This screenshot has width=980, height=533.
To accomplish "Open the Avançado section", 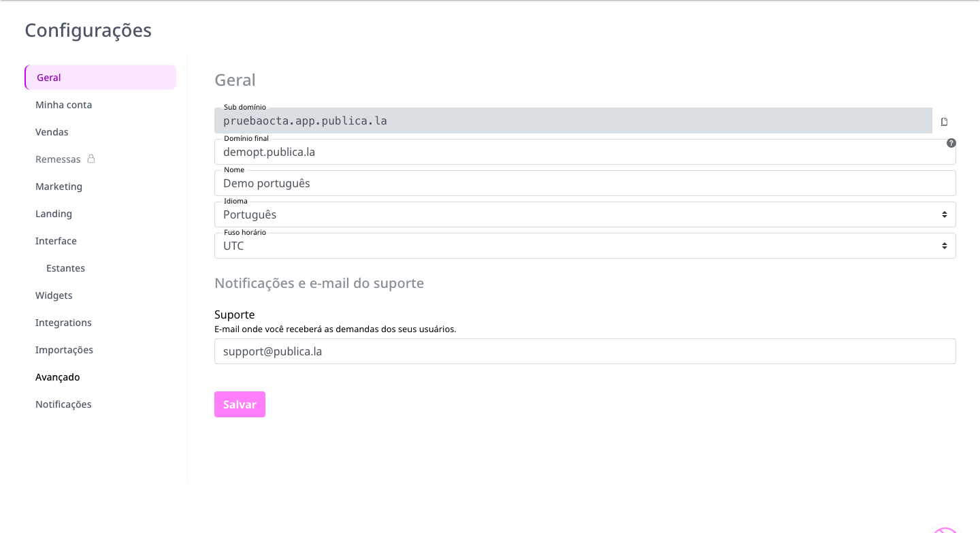I will (58, 377).
